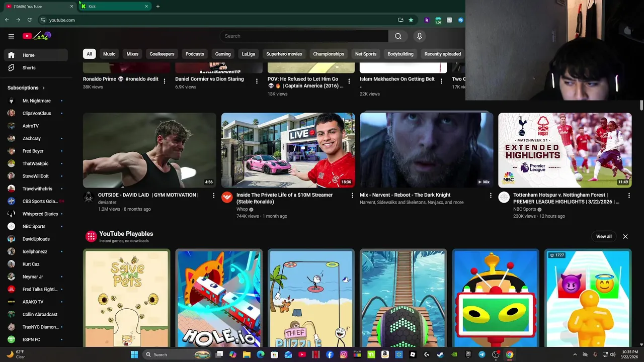Start voice search with the microphone

(419, 36)
